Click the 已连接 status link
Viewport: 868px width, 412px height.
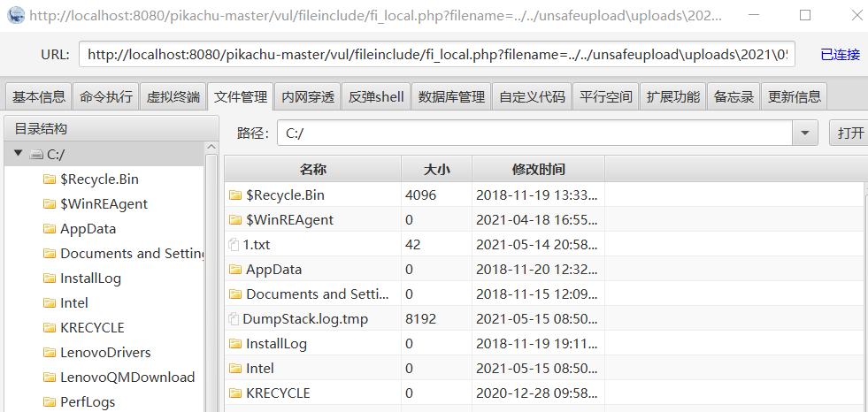[x=841, y=55]
